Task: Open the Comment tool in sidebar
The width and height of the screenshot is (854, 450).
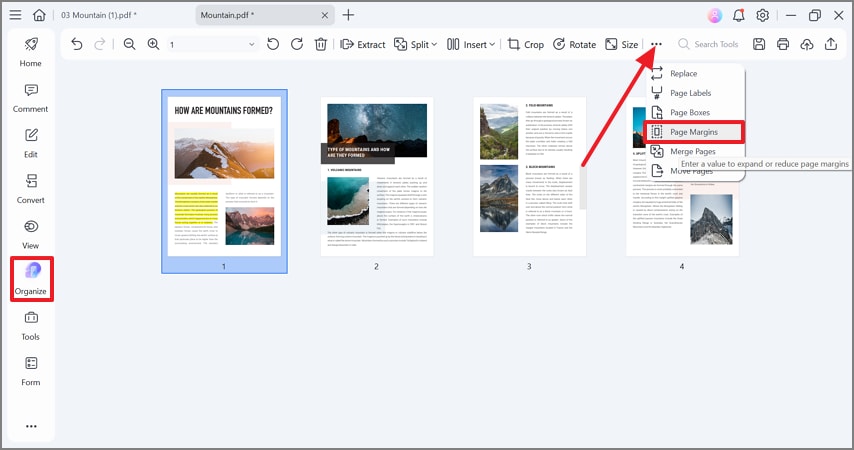Action: click(x=30, y=98)
